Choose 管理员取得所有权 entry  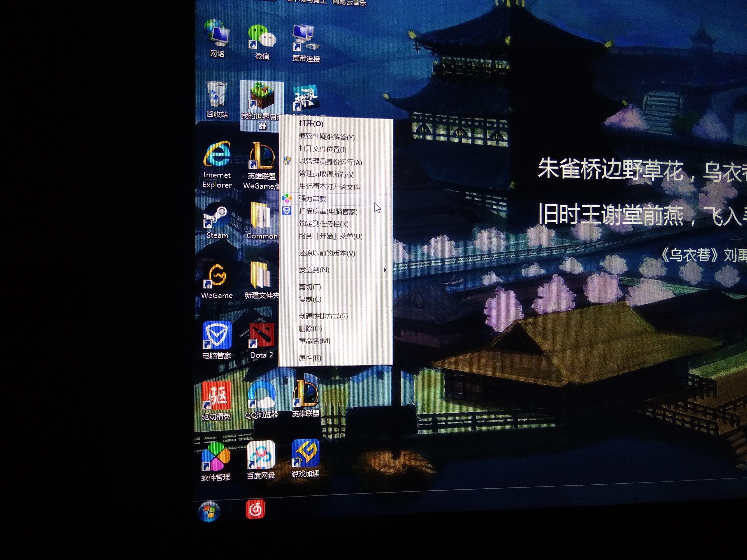click(336, 174)
